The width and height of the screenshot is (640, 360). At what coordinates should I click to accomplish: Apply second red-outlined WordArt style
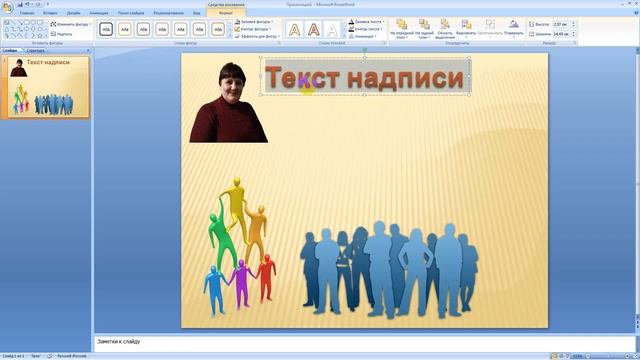313,29
